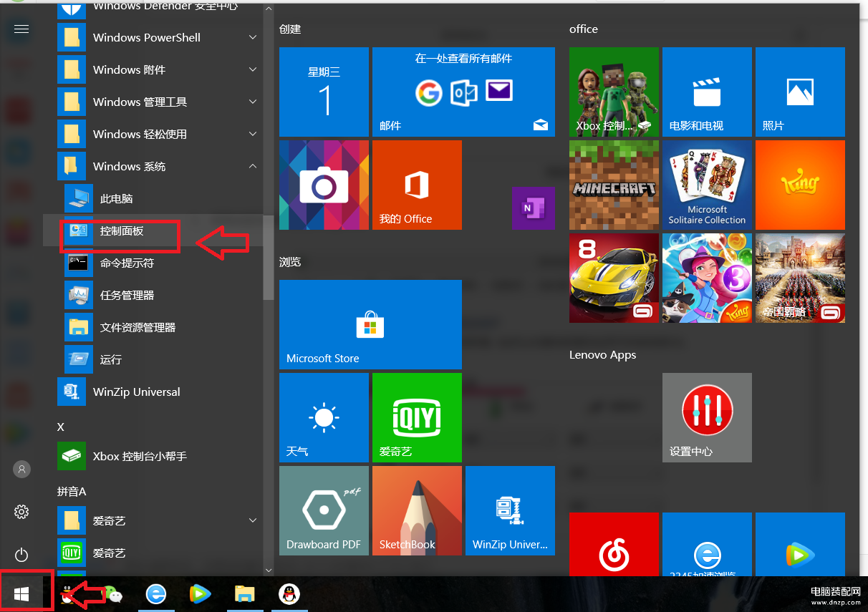Open the 爱奇艺 iQIYI tile
This screenshot has height=612, width=868.
(417, 417)
